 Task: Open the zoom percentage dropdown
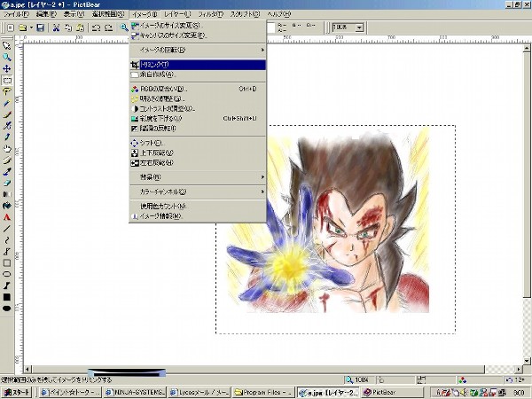[358, 27]
